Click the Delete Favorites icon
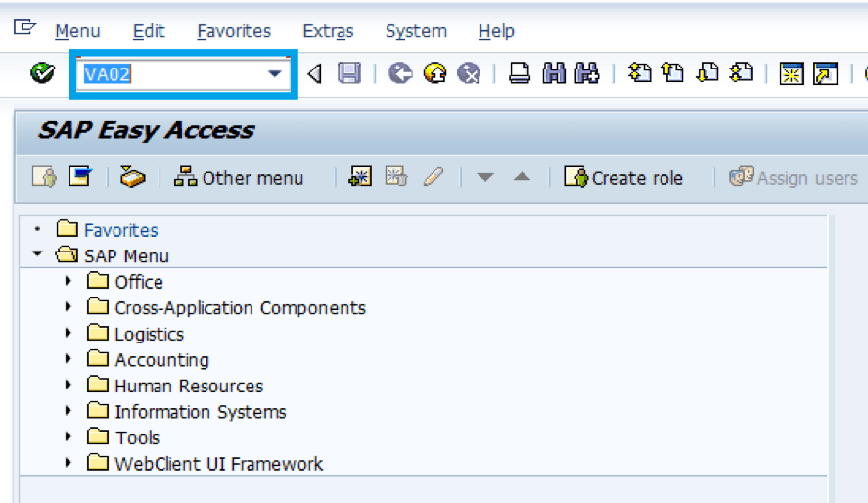This screenshot has width=868, height=503. tap(396, 177)
